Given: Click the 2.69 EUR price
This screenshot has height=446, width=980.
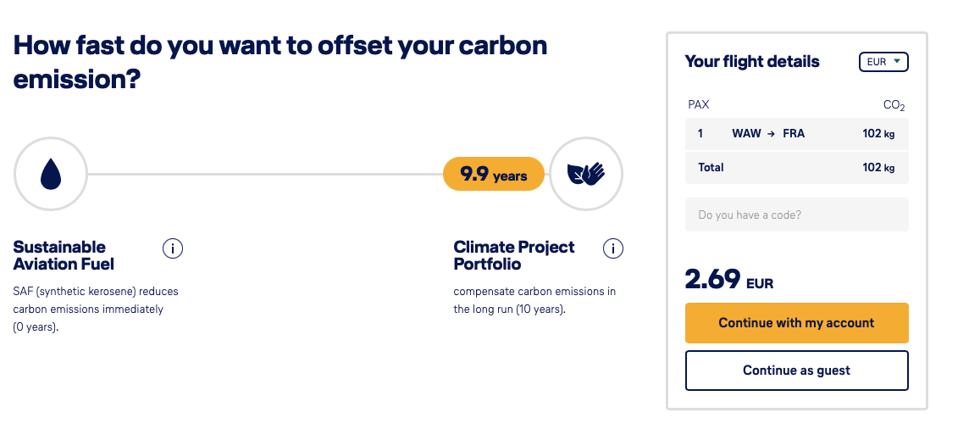Looking at the screenshot, I should [728, 279].
